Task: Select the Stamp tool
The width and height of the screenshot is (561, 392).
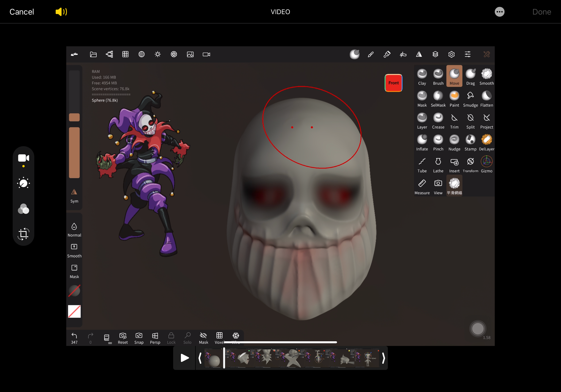Action: (x=470, y=142)
